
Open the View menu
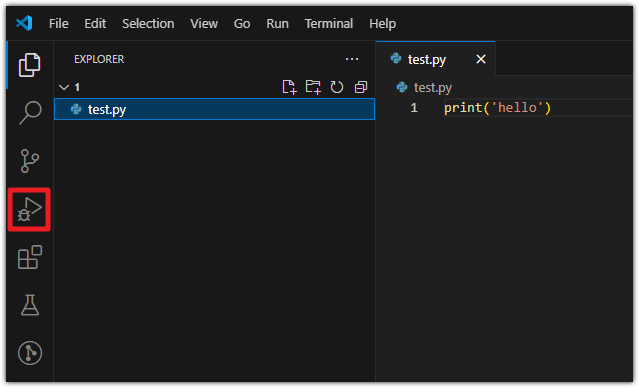(204, 24)
